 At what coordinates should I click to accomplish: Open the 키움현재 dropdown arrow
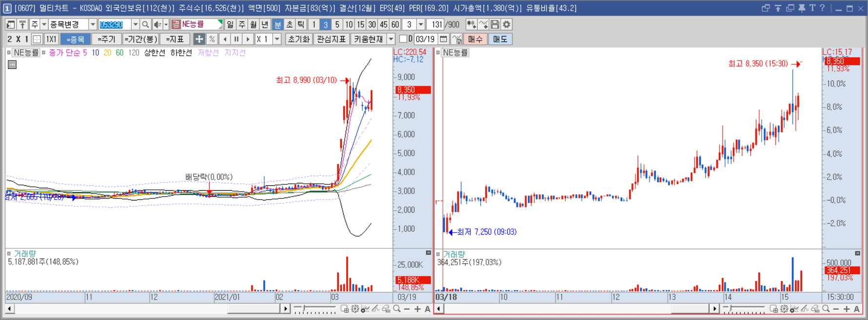391,39
